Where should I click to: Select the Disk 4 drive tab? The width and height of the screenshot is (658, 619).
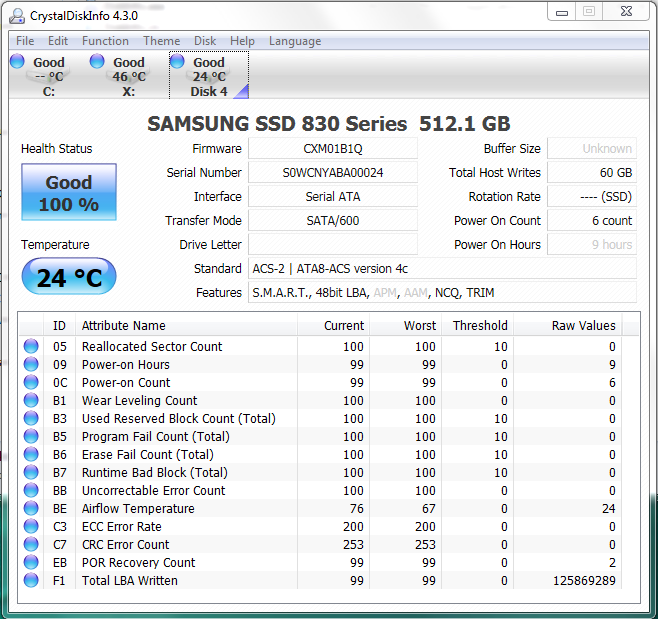pyautogui.click(x=209, y=76)
